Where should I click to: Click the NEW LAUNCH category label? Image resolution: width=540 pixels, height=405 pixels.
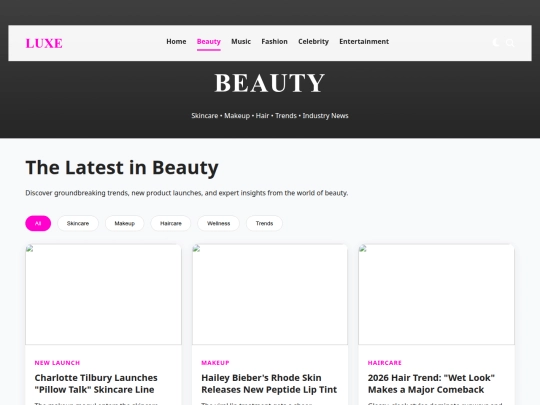coord(57,363)
